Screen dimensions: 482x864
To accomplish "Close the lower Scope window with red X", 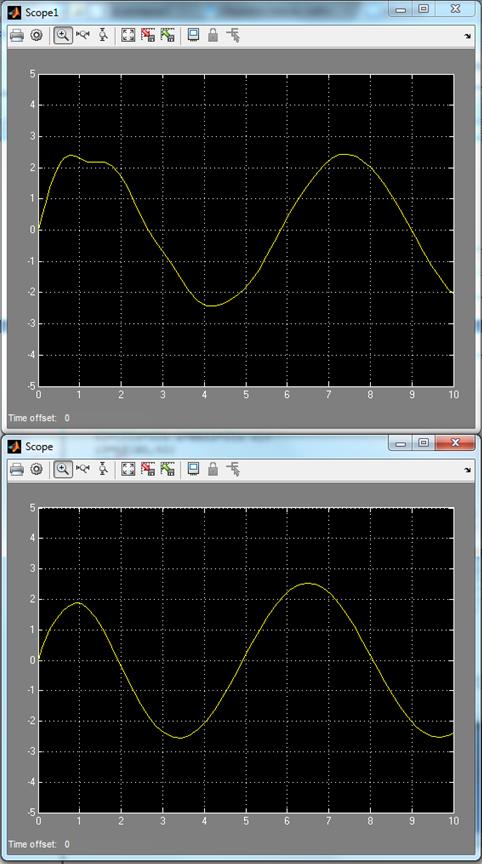I will coord(455,443).
